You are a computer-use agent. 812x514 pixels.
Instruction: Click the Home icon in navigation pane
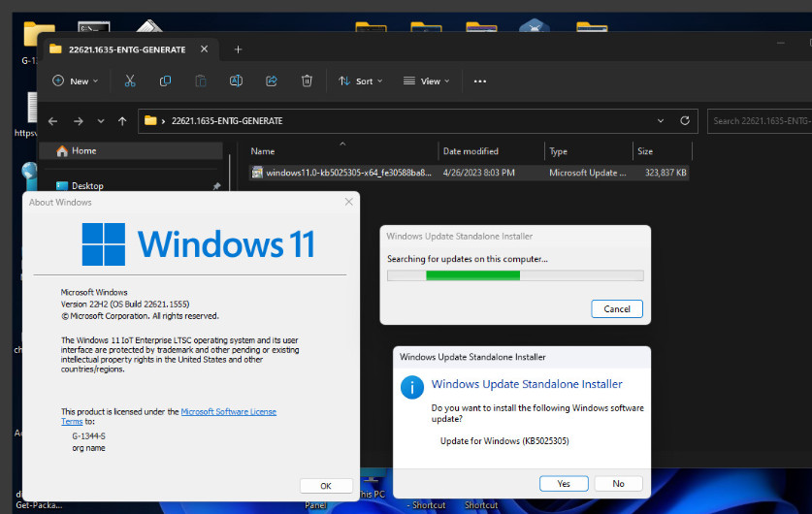tap(62, 150)
